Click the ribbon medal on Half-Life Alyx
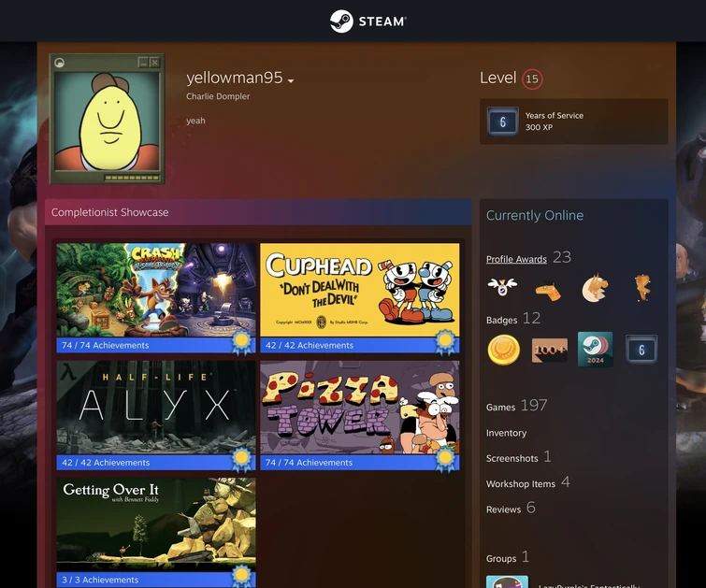This screenshot has width=706, height=588. [241, 460]
